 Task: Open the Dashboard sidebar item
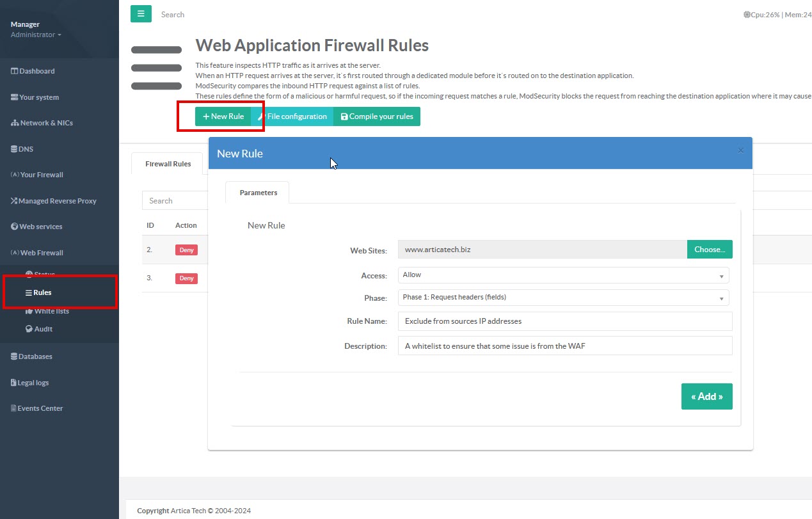click(x=36, y=71)
